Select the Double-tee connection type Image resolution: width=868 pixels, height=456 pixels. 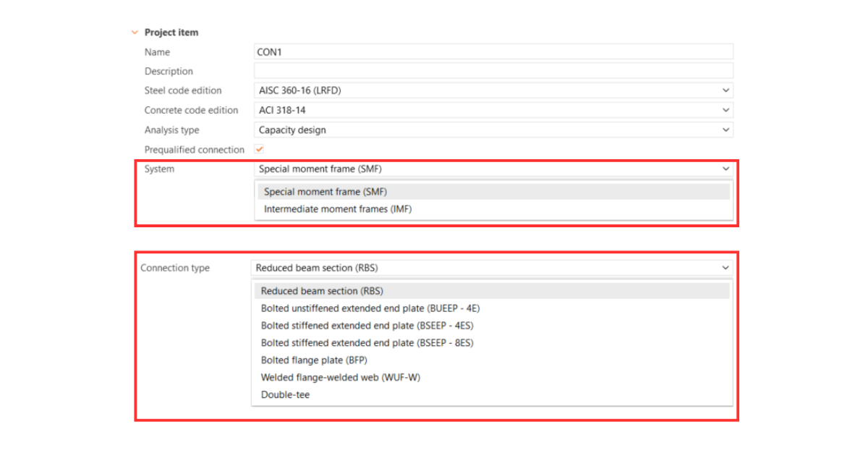(x=284, y=394)
